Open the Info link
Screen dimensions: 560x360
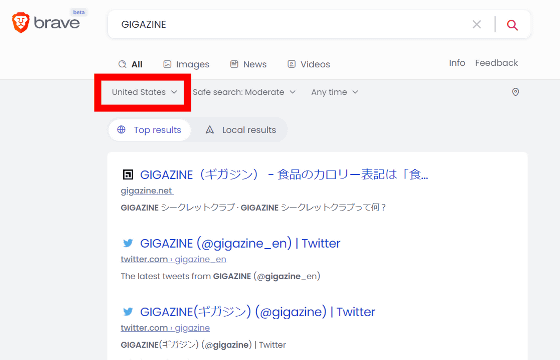[x=457, y=63]
